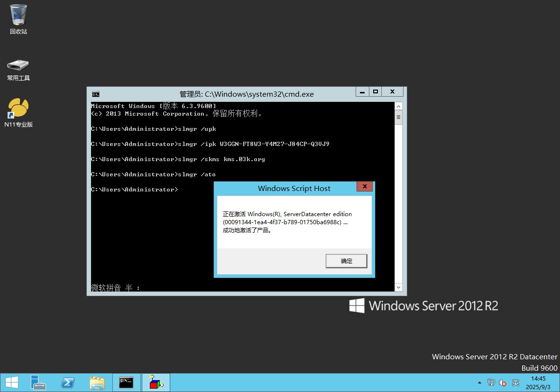Open the taskbar clock and date
The image size is (560, 392).
click(x=538, y=383)
